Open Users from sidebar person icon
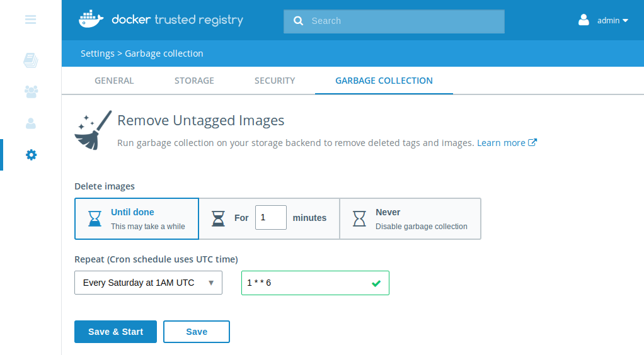The width and height of the screenshot is (644, 355). 30,123
